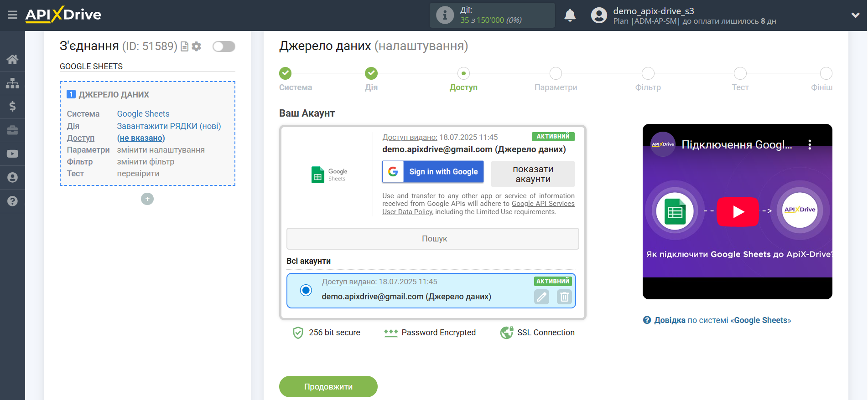Image resolution: width=868 pixels, height=400 pixels.
Task: Click 'змінити фільтр' link
Action: point(146,162)
